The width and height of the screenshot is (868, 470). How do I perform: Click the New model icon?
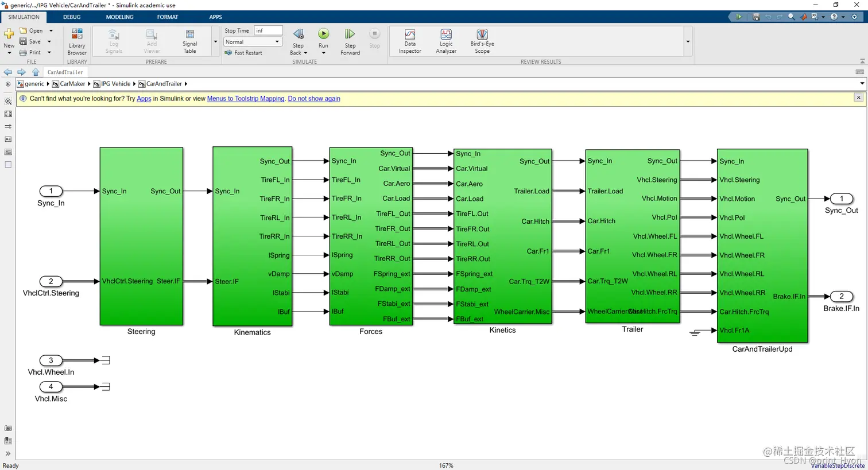coord(9,34)
